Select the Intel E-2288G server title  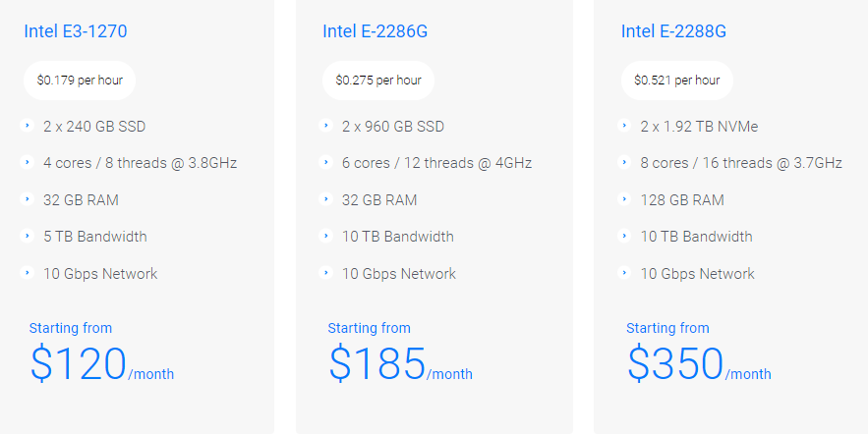coord(673,31)
